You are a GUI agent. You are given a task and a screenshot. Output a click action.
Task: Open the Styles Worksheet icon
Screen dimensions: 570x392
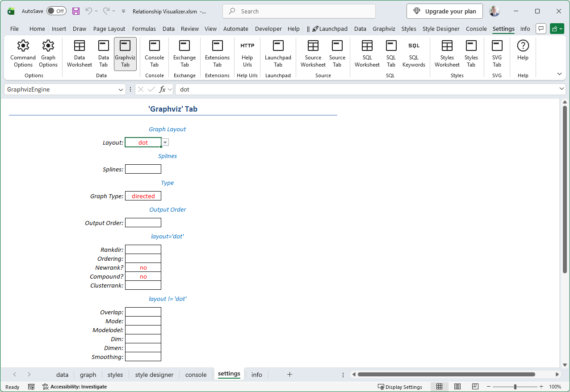click(x=447, y=46)
